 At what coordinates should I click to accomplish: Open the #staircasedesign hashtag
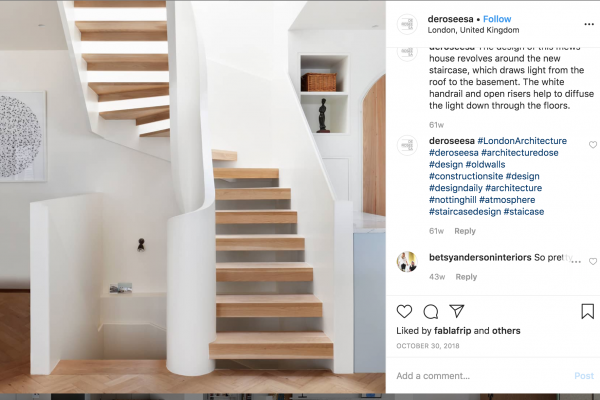(465, 212)
